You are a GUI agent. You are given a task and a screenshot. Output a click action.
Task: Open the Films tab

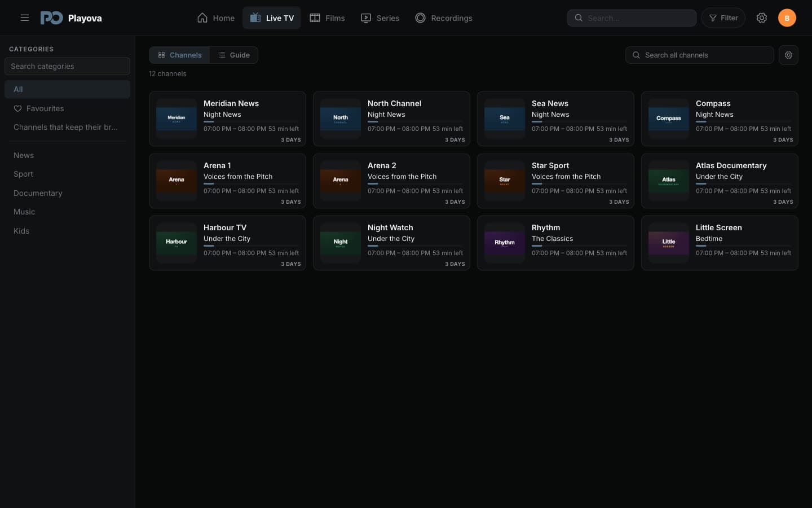click(327, 18)
